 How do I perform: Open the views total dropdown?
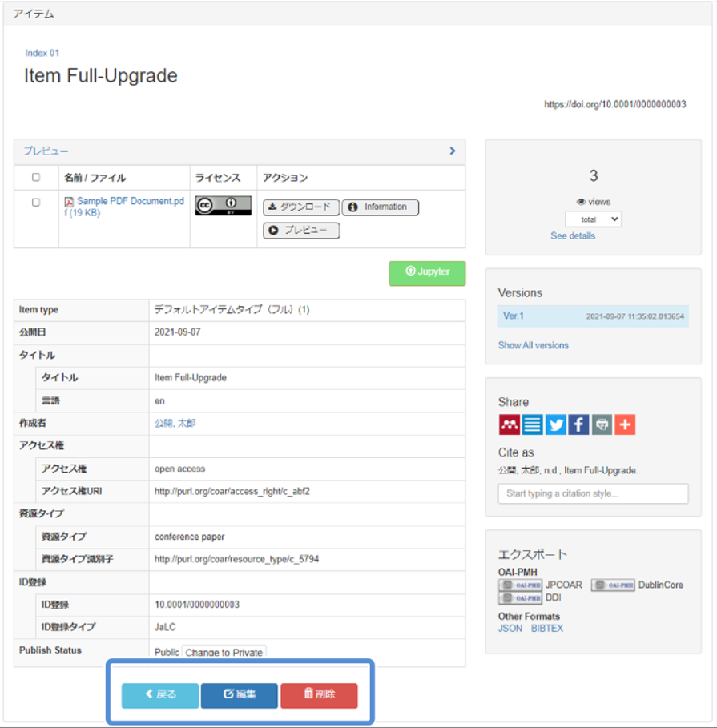(x=593, y=219)
